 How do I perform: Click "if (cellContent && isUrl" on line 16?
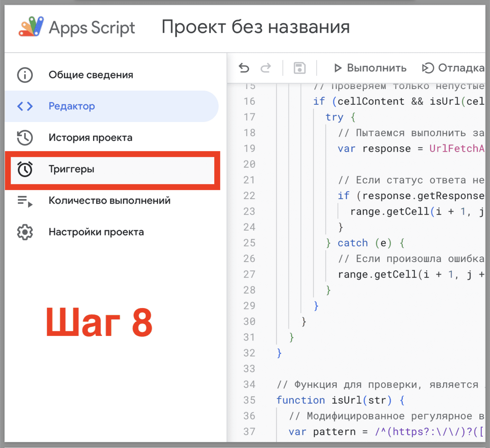[x=387, y=102]
